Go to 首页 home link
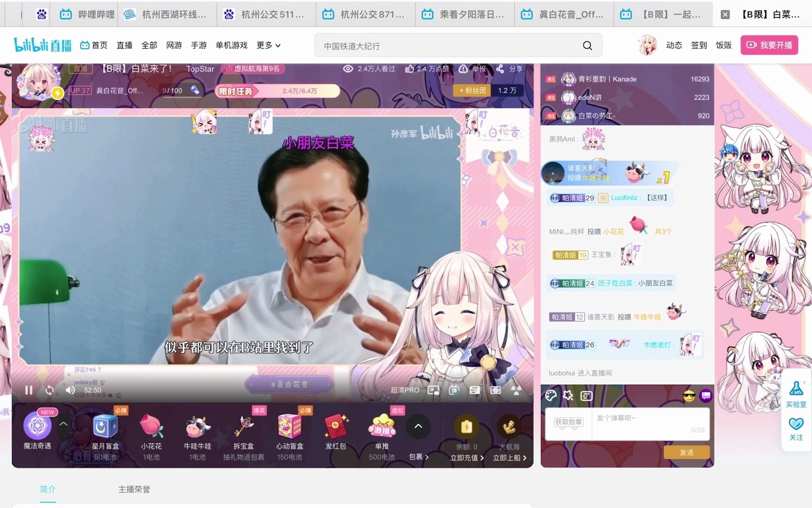 [x=94, y=45]
